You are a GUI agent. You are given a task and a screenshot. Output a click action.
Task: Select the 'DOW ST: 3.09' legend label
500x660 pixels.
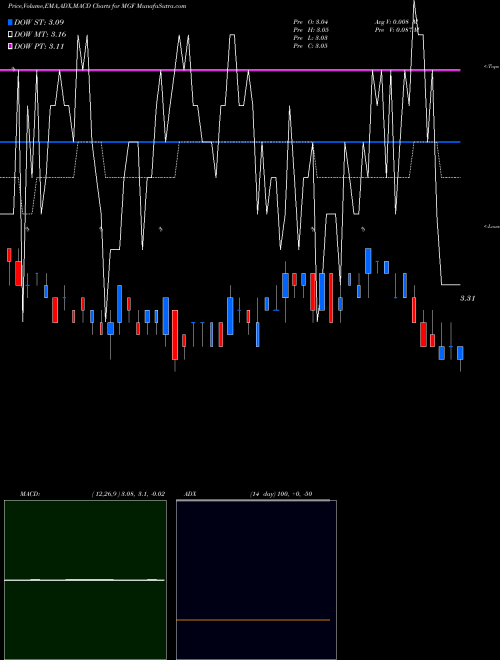39,22
